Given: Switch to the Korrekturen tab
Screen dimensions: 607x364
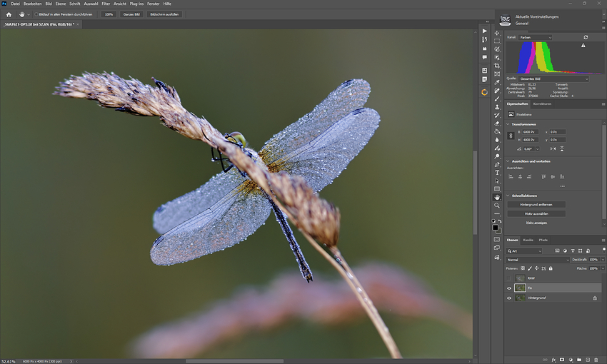Looking at the screenshot, I should pos(542,104).
